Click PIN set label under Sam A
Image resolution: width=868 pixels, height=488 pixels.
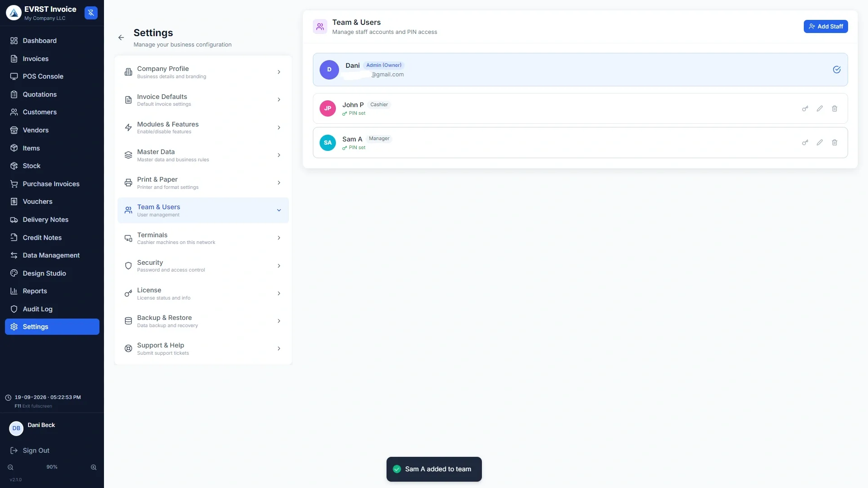[x=357, y=148]
